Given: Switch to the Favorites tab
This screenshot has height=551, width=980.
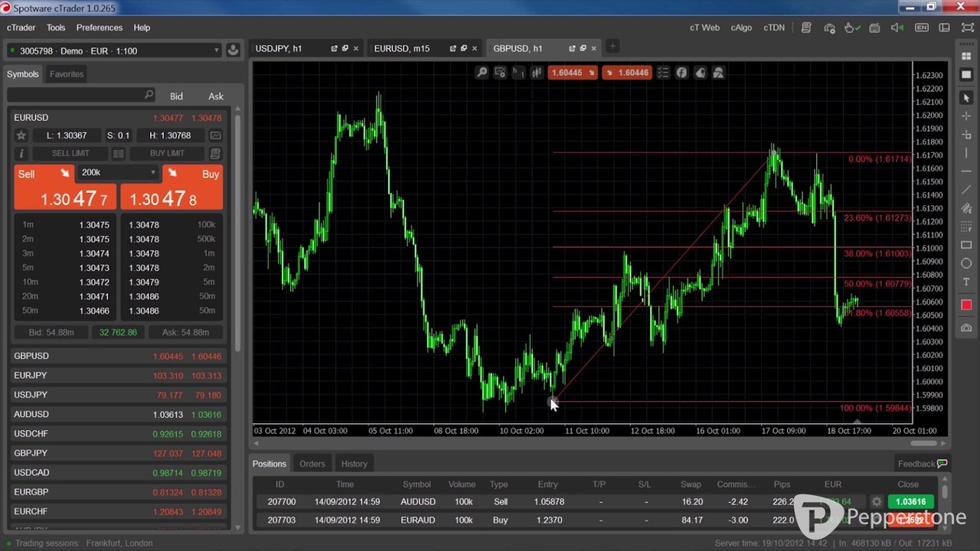Looking at the screenshot, I should pyautogui.click(x=67, y=74).
